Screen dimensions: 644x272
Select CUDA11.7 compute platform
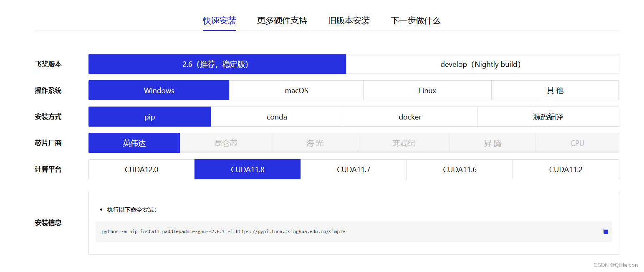(354, 169)
